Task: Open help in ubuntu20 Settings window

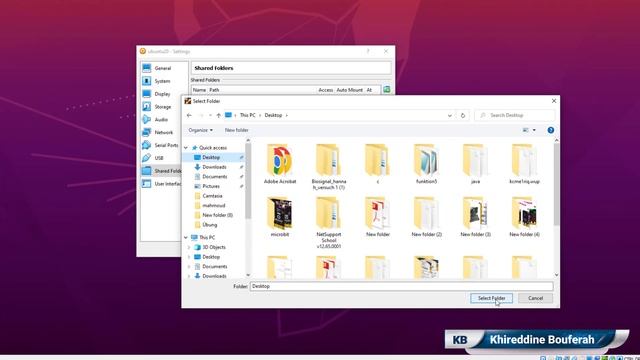Action: 368,51
